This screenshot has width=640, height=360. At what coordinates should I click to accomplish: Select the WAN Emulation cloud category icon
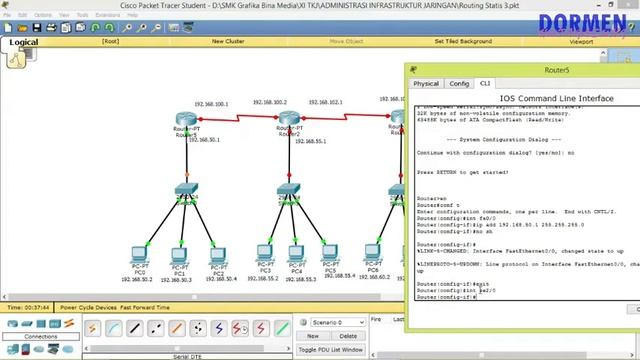[39, 349]
